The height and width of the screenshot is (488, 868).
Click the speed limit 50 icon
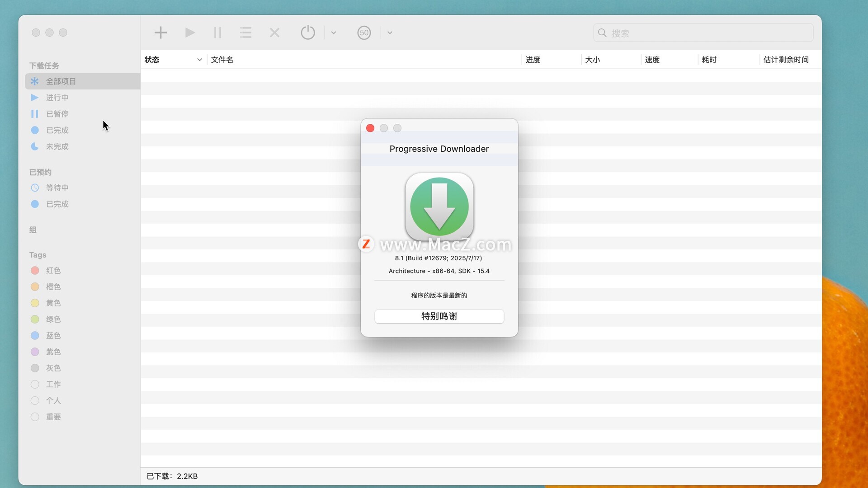coord(364,33)
